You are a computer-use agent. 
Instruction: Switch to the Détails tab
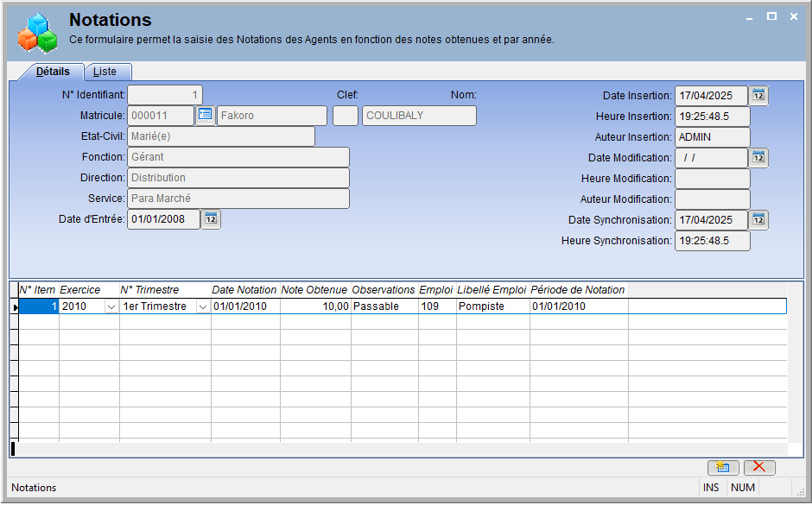click(53, 72)
